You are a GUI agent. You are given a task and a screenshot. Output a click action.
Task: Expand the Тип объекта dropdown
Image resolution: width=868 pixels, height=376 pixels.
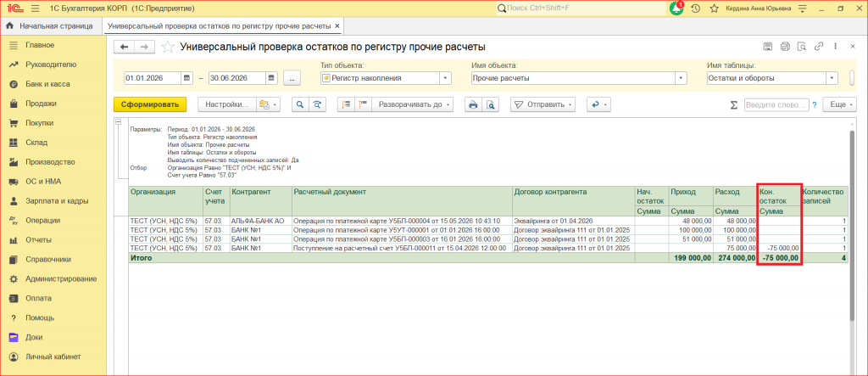click(x=446, y=78)
